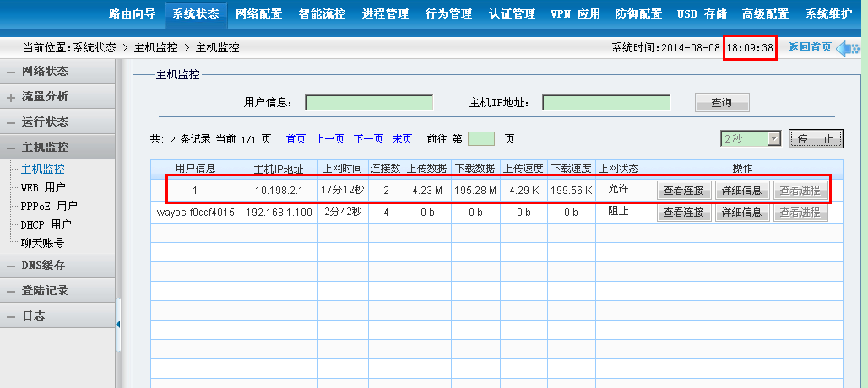View connections for host 10.198.2.1
The image size is (868, 388).
pos(684,191)
